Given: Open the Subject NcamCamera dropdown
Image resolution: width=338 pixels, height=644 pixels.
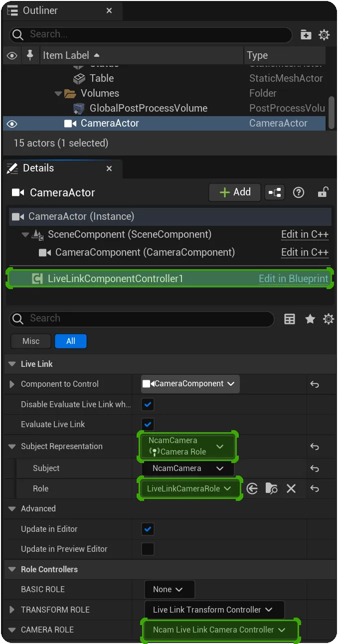Looking at the screenshot, I should pyautogui.click(x=188, y=469).
